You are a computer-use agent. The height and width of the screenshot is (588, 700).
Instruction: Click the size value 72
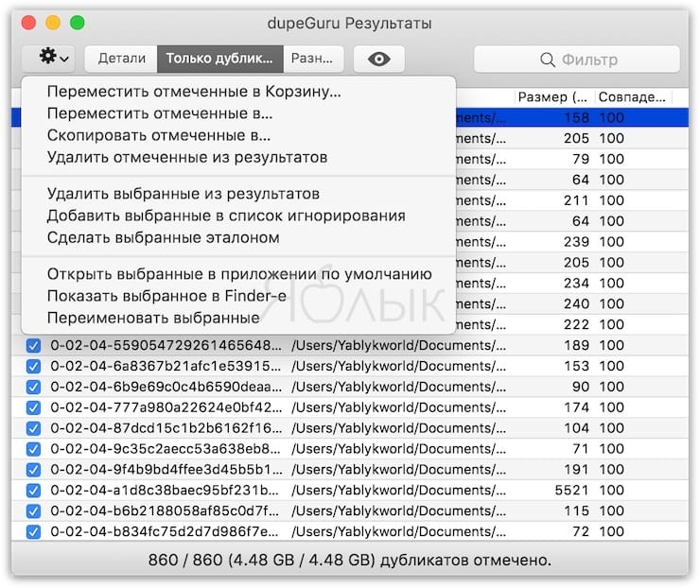pyautogui.click(x=581, y=531)
